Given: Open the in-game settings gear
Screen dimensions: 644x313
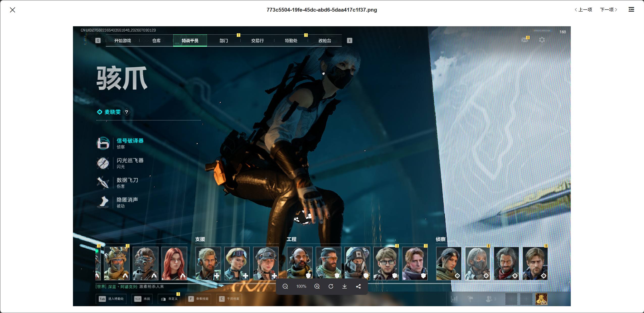Looking at the screenshot, I should (542, 40).
